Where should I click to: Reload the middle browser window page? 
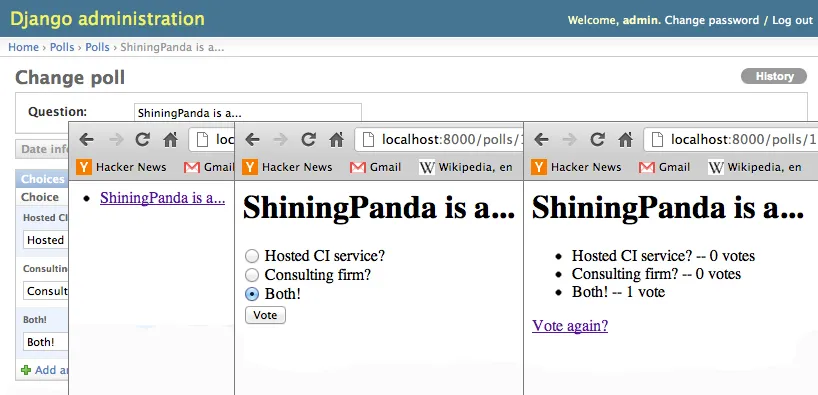point(308,139)
